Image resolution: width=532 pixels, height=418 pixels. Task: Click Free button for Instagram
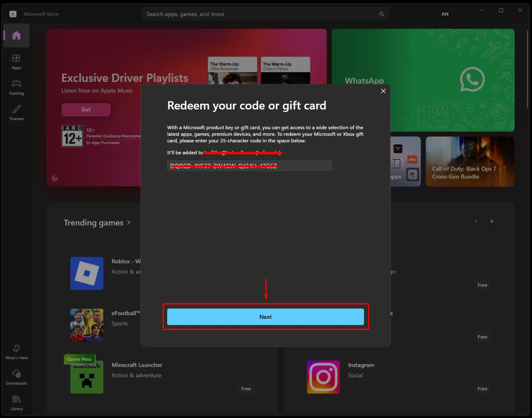click(483, 389)
